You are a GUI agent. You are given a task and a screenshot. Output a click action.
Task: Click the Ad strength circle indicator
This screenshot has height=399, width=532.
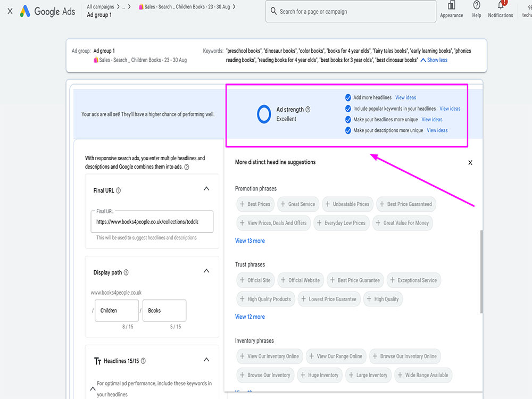(264, 114)
